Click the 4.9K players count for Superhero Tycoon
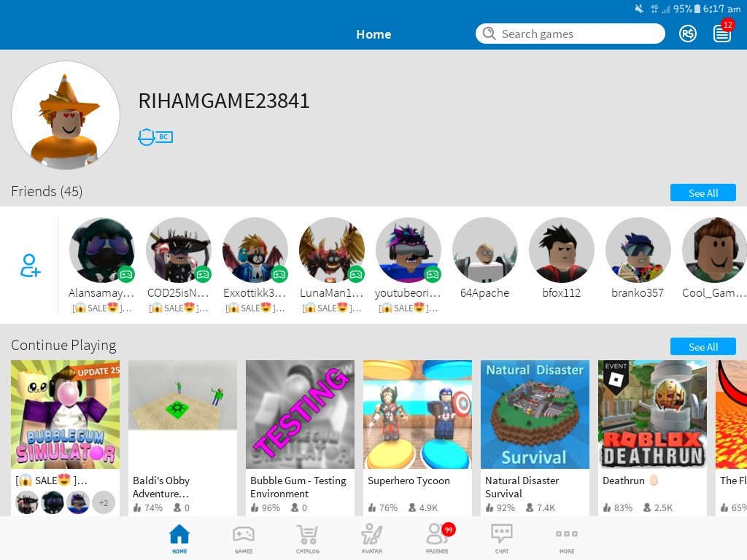Image resolution: width=747 pixels, height=560 pixels. [x=428, y=507]
